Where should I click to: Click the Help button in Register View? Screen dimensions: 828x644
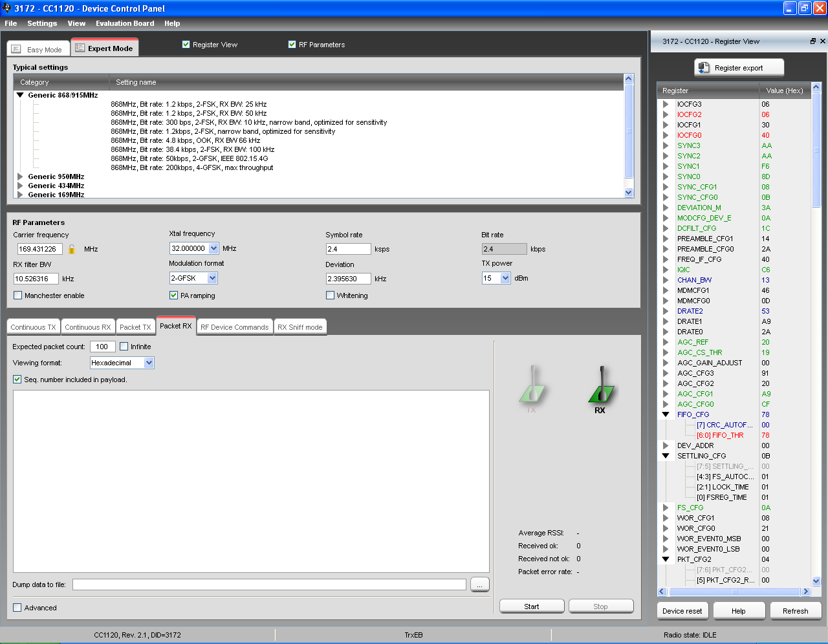[739, 611]
